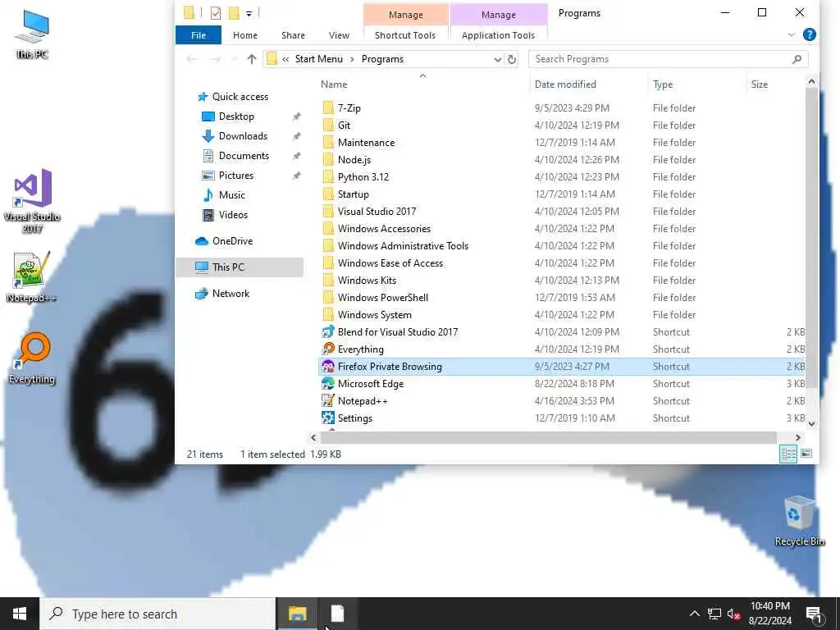Image resolution: width=840 pixels, height=630 pixels.
Task: Select the Visual Studio 2017 desktop shortcut
Action: coord(32,201)
